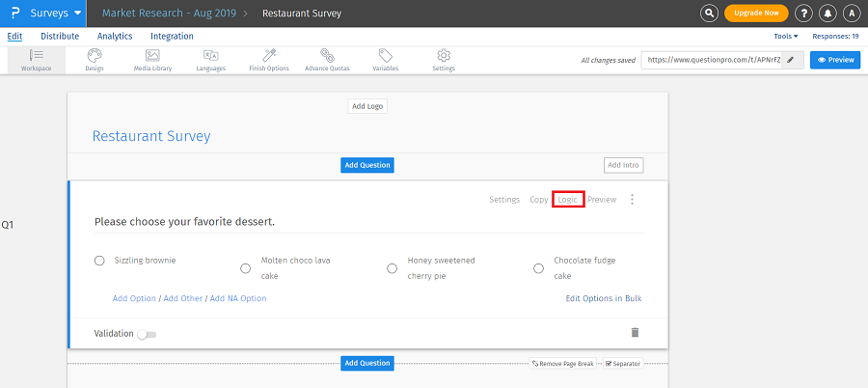868x388 pixels.
Task: Toggle the Validation switch
Action: point(147,334)
